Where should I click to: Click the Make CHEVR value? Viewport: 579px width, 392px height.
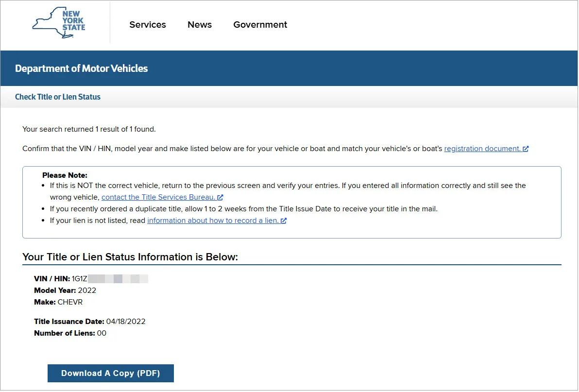[x=70, y=302]
